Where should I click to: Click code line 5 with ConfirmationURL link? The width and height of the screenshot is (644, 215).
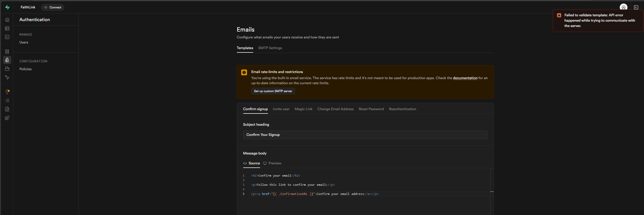315,194
